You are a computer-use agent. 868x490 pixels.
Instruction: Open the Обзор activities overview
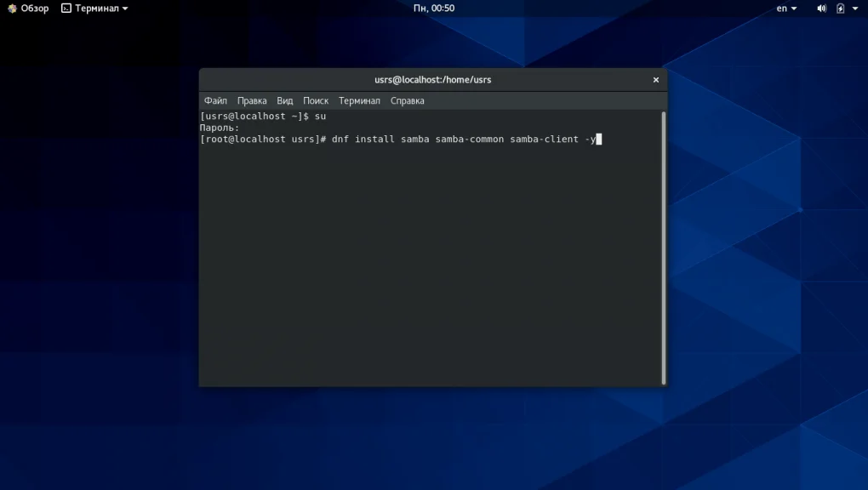pos(34,9)
